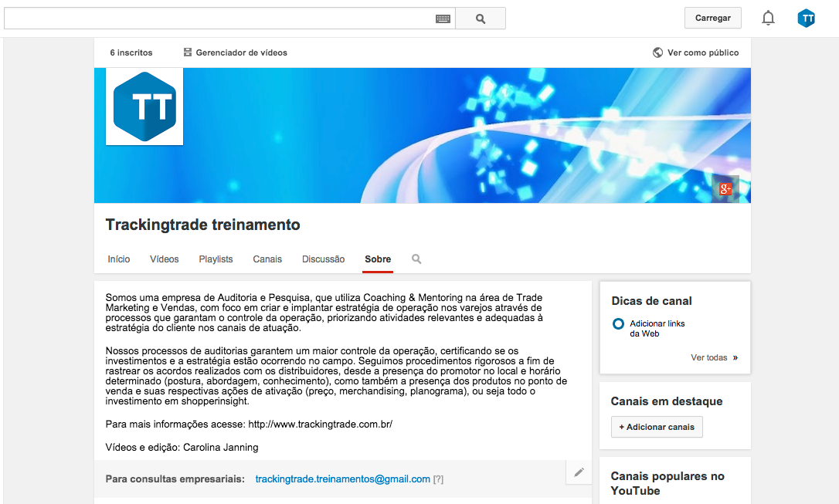This screenshot has height=504, width=839.
Task: Open the 6 inscritos link
Action: (x=131, y=52)
